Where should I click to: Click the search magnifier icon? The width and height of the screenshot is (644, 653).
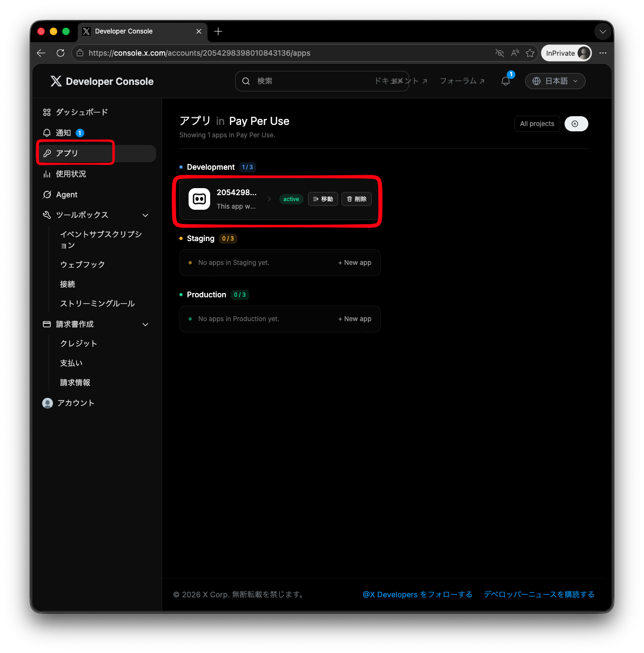[246, 81]
